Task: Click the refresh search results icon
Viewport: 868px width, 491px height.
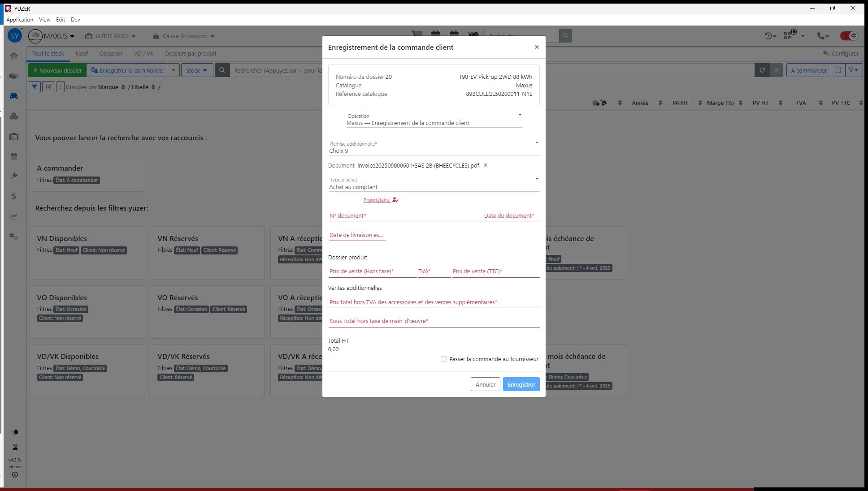Action: (762, 70)
